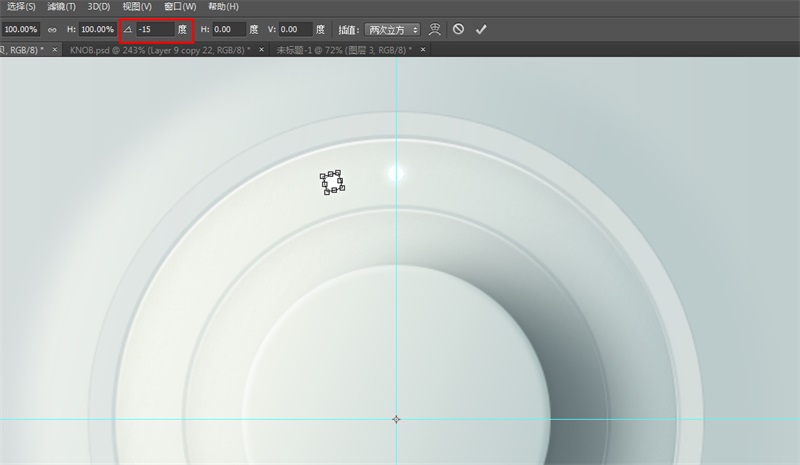Open the 3D(D) menu
800x465 pixels.
pyautogui.click(x=98, y=7)
